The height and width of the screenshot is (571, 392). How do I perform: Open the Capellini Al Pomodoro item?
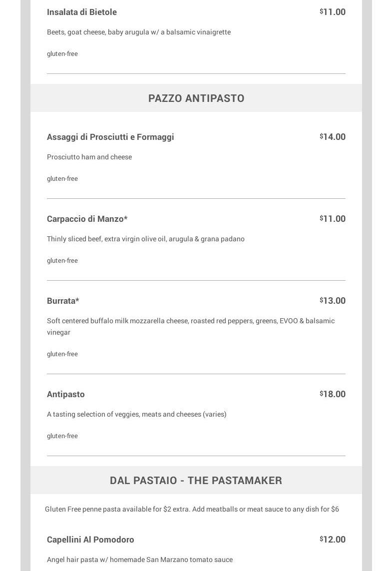coord(90,540)
